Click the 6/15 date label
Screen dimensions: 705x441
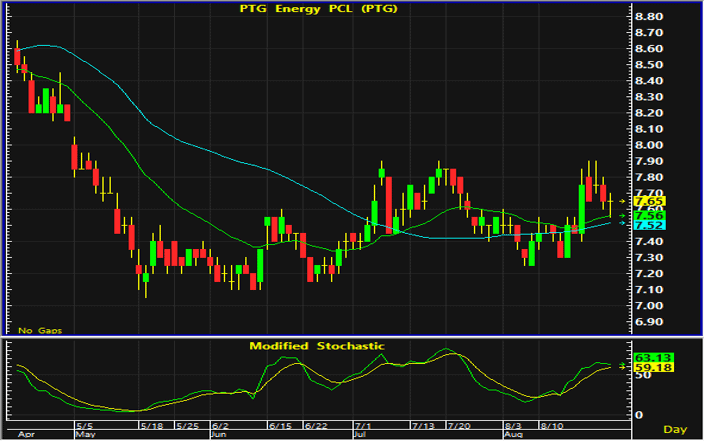click(x=280, y=426)
